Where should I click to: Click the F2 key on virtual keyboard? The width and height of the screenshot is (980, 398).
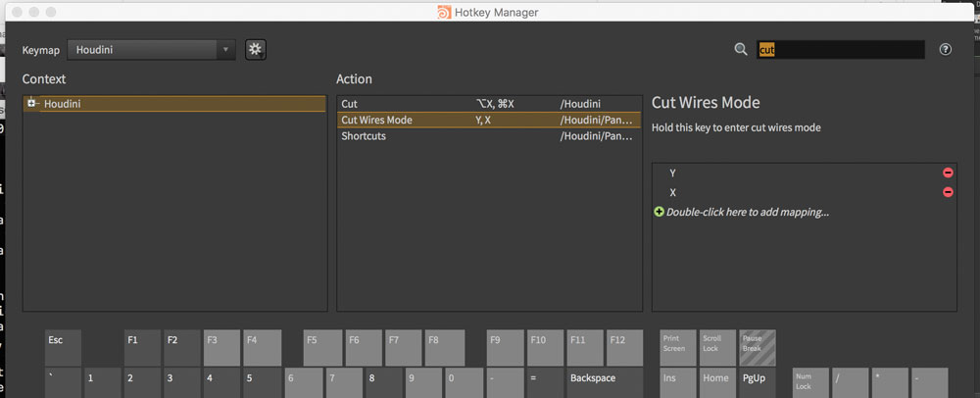(182, 348)
